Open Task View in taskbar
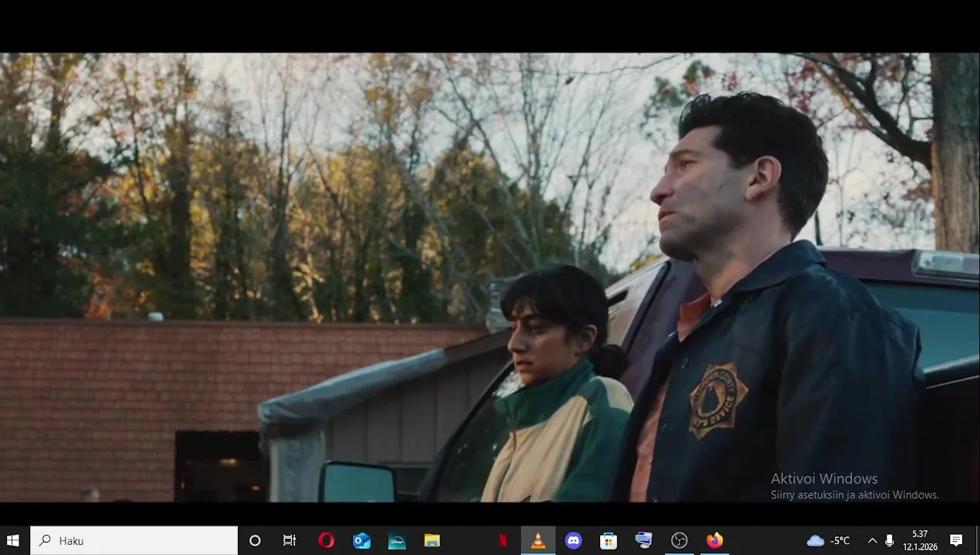Viewport: 980px width, 555px height. (x=290, y=540)
